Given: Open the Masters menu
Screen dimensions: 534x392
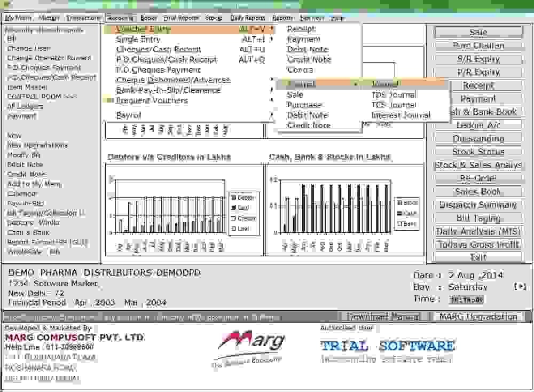Looking at the screenshot, I should coord(49,18).
